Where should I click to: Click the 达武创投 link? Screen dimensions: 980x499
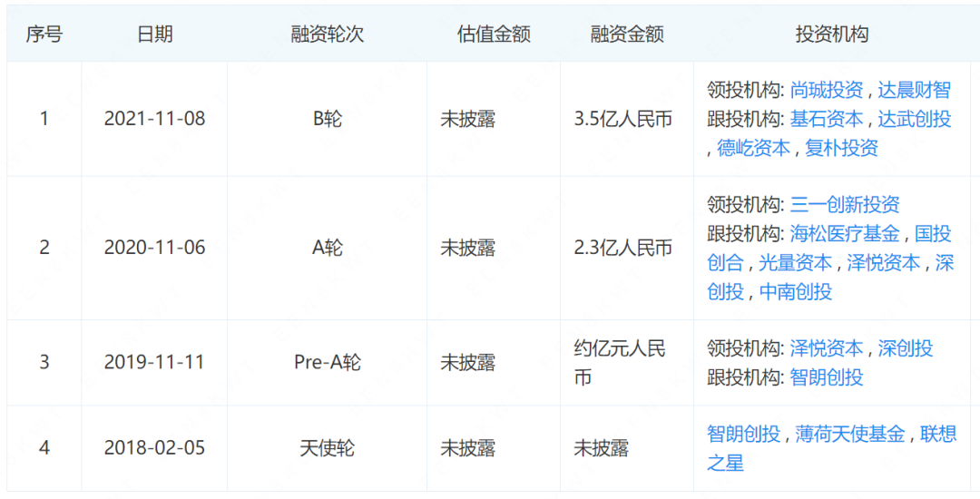click(914, 119)
